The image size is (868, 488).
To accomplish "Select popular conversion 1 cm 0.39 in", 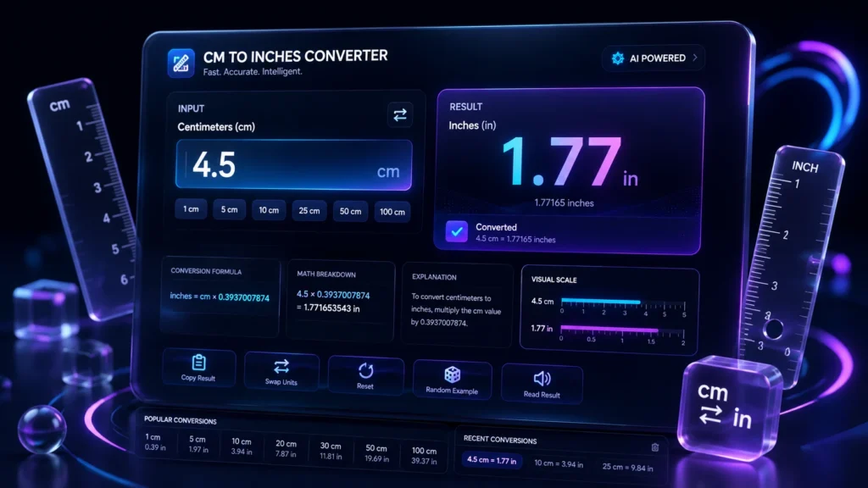I will (154, 442).
